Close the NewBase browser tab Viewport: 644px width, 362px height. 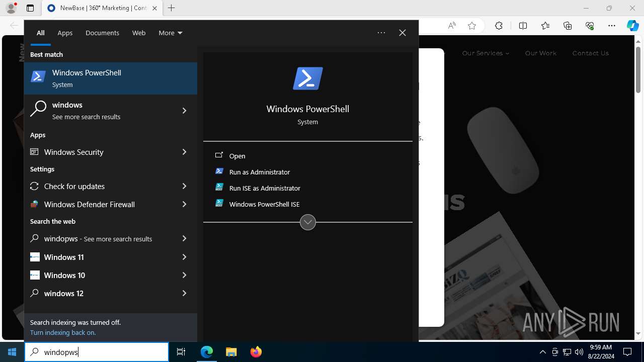tap(154, 8)
